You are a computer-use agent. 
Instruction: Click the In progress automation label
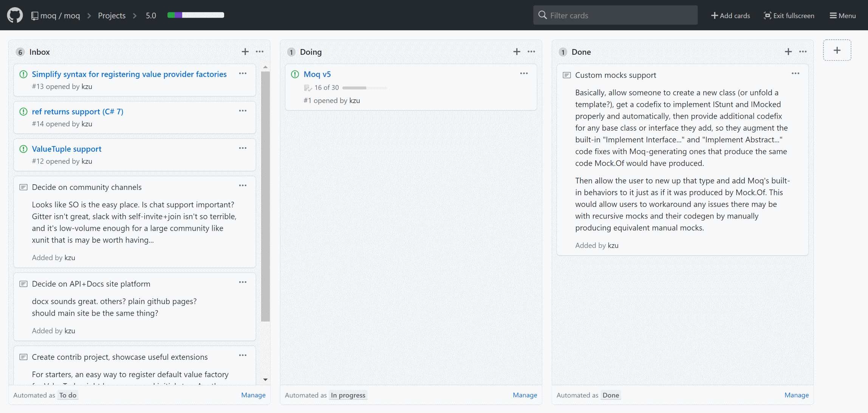point(348,395)
